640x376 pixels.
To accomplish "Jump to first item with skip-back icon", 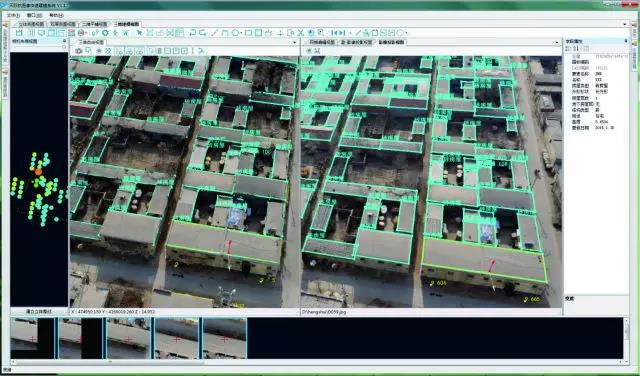I will [x=334, y=33].
